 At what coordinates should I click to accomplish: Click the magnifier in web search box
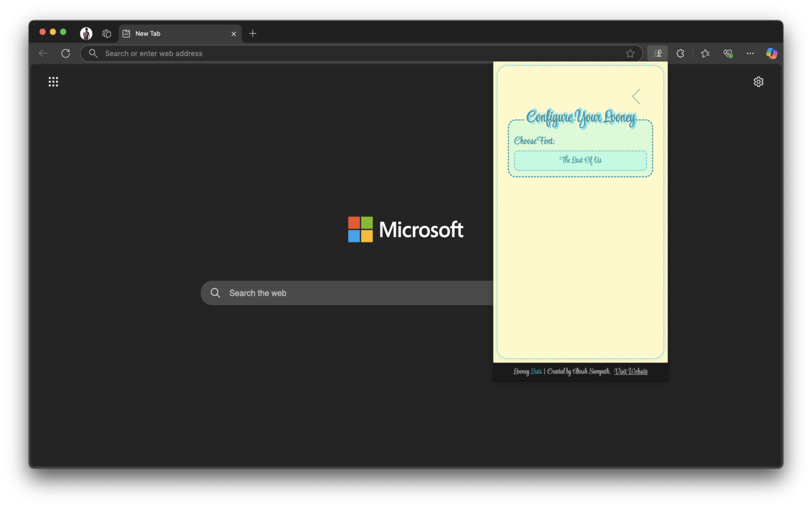216,293
